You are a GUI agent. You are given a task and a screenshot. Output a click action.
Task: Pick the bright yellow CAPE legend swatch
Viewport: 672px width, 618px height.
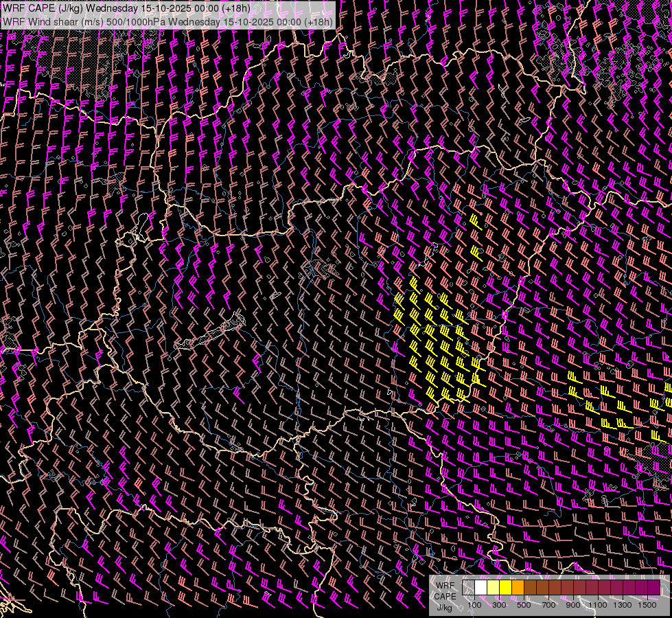click(x=505, y=588)
